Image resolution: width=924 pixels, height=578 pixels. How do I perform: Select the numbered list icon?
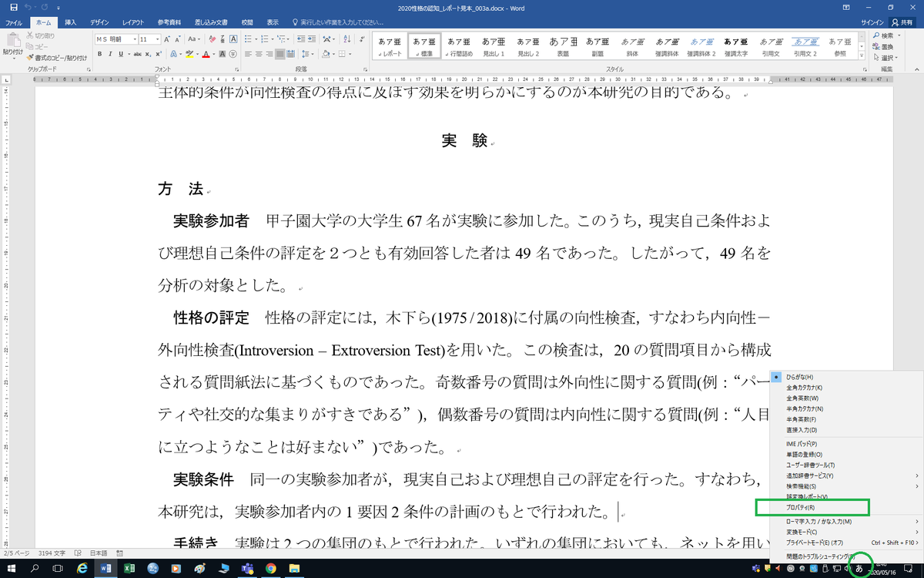click(x=265, y=39)
